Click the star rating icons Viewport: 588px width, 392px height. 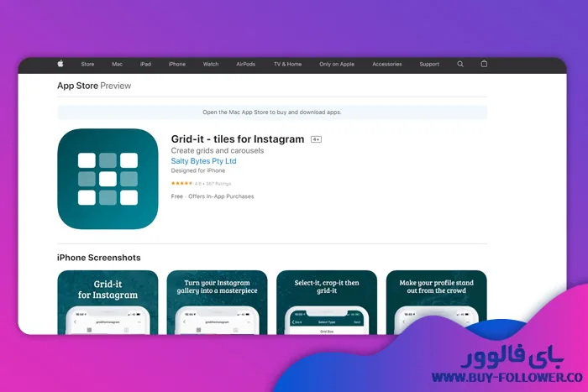click(182, 183)
